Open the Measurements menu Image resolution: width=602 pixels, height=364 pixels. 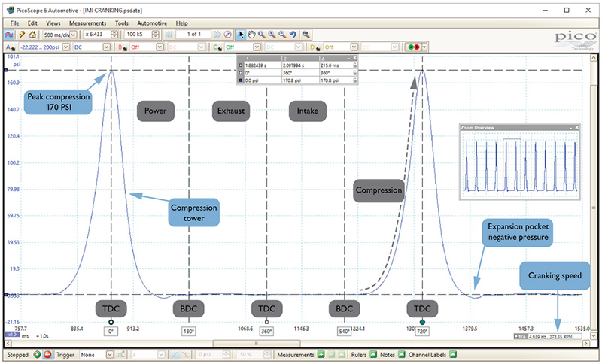click(87, 23)
